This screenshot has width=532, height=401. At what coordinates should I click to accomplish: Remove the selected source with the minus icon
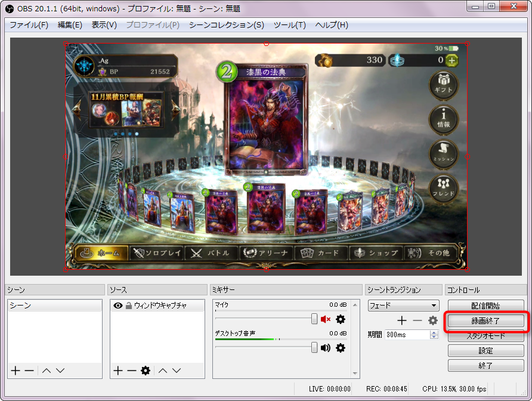[132, 371]
